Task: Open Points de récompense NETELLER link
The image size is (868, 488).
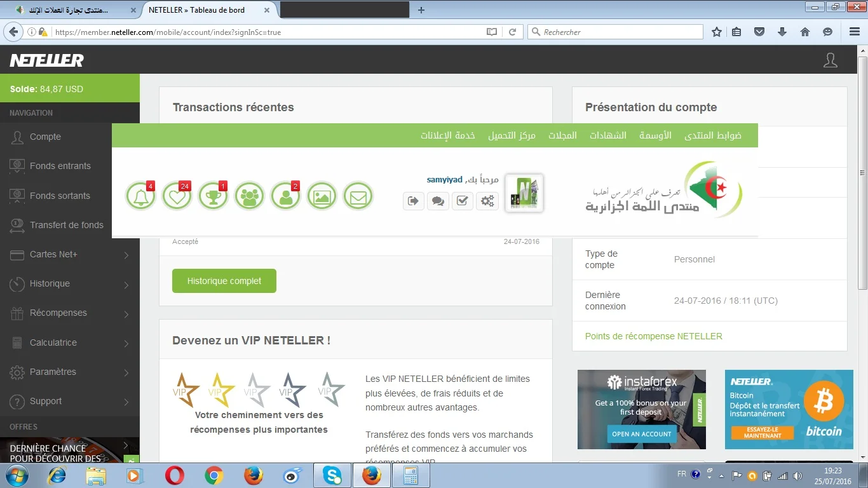Action: click(653, 336)
